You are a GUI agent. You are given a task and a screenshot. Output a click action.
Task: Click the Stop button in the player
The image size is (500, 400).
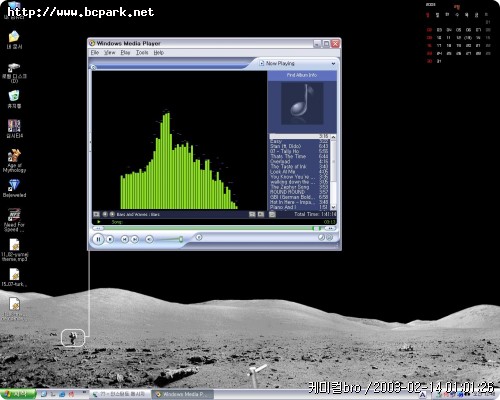point(110,239)
